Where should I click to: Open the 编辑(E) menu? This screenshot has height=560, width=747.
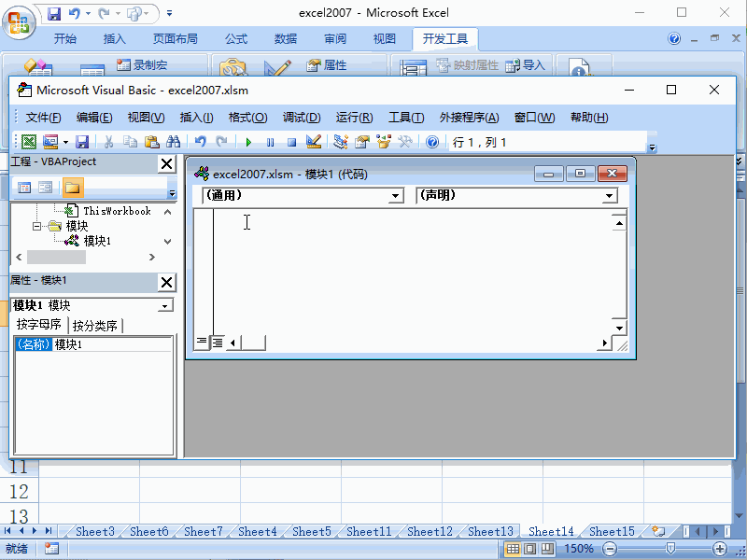coord(94,118)
